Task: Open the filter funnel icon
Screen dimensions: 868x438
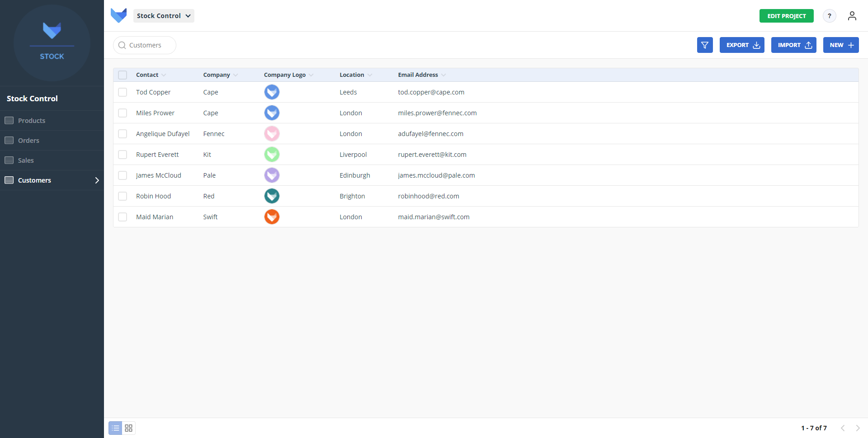Action: [704, 45]
